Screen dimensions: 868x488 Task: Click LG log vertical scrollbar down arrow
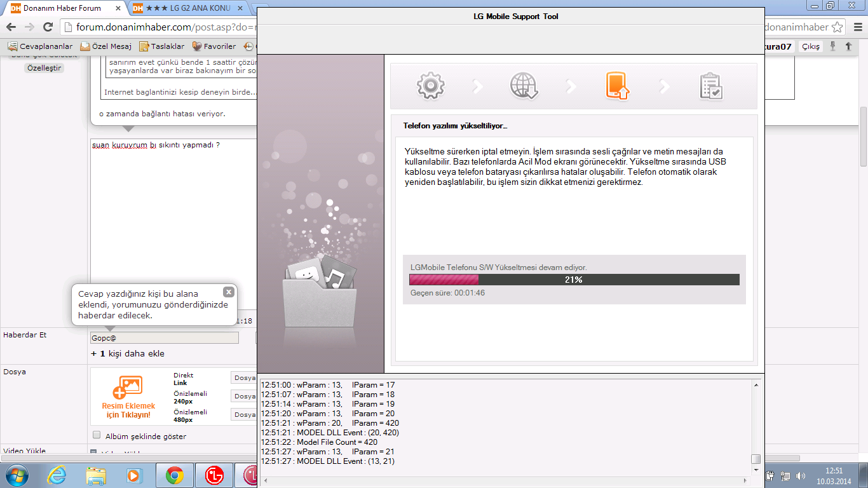(756, 469)
